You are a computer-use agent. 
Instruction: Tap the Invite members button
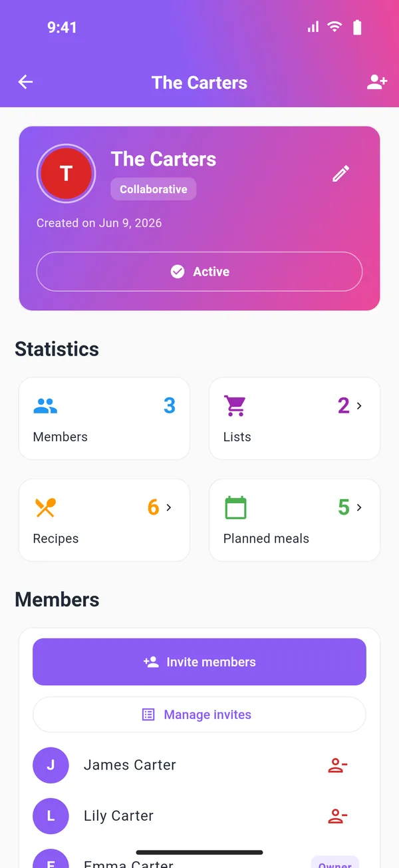pos(199,662)
